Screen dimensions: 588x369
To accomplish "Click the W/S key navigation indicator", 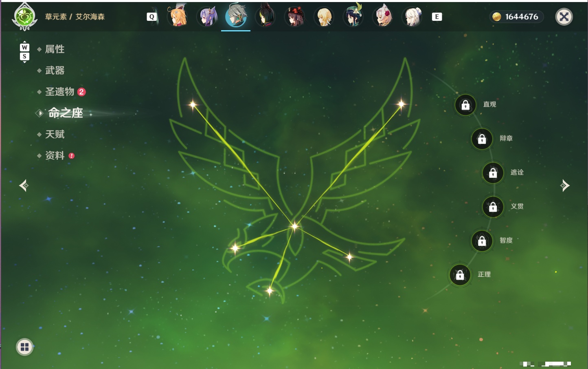I will pos(24,52).
